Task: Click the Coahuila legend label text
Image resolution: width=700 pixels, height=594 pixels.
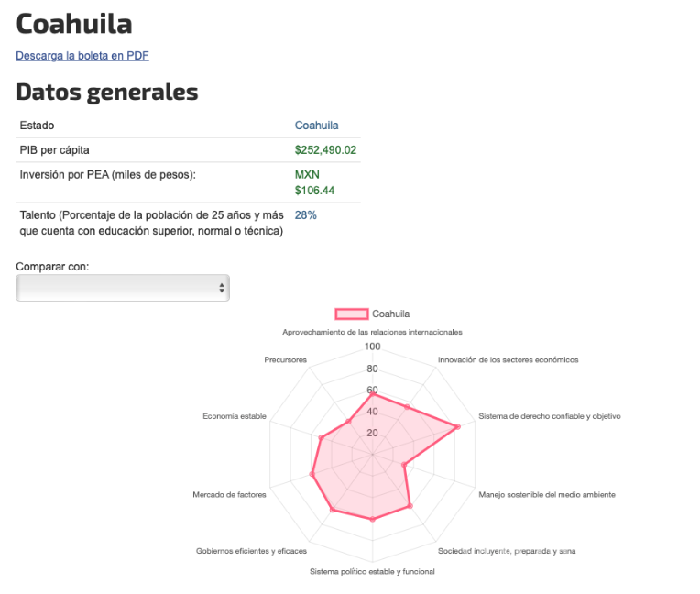Action: [x=391, y=313]
